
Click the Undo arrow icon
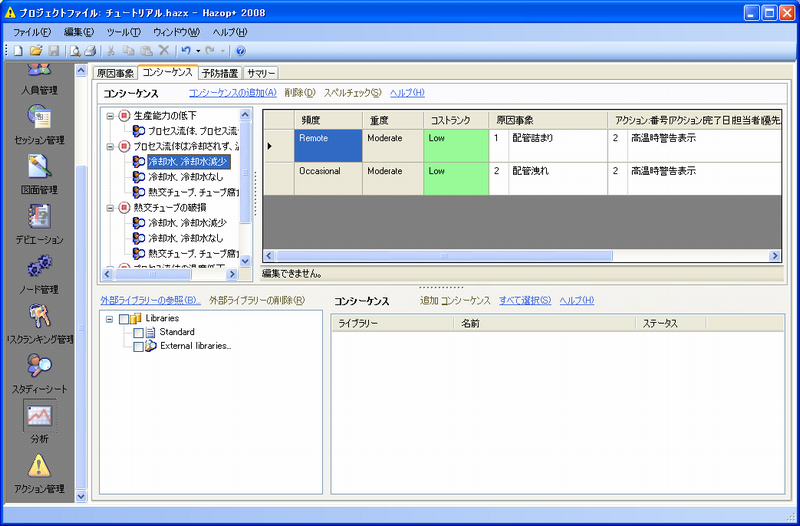coord(186,51)
